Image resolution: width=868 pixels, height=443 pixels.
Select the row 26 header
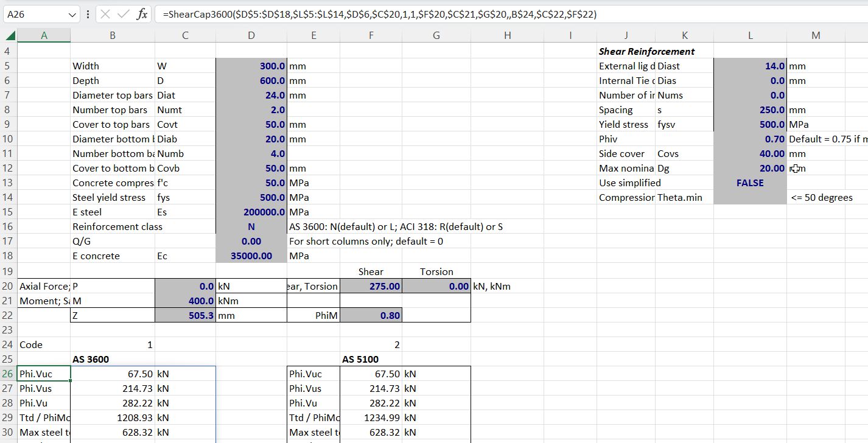click(8, 374)
